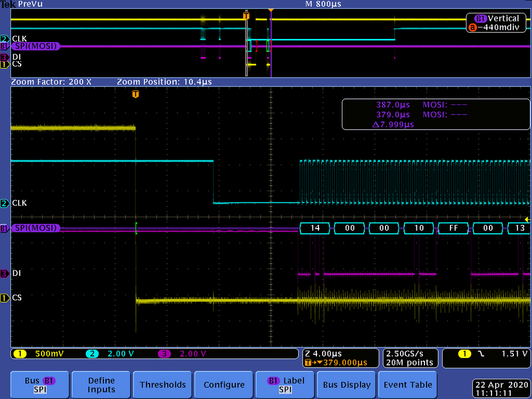Viewport: 532px width, 399px height.
Task: Click the date and time readout
Action: pos(502,389)
